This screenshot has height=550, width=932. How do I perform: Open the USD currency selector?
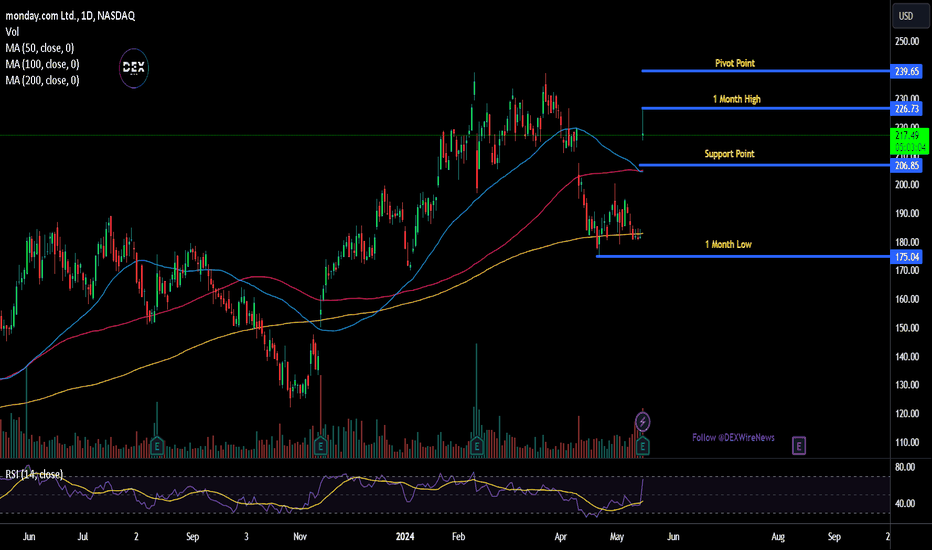[909, 16]
